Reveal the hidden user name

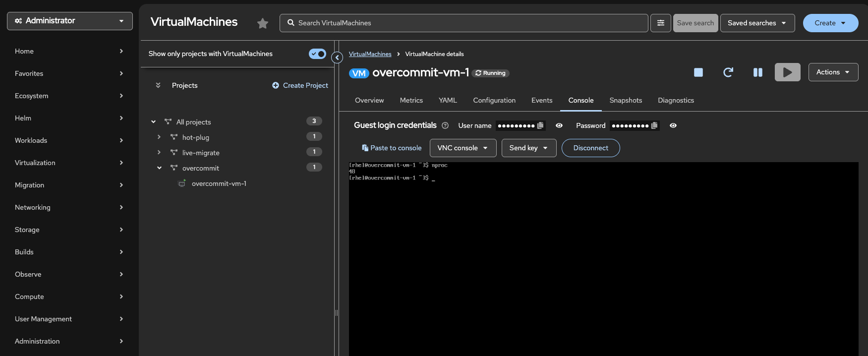pos(559,125)
